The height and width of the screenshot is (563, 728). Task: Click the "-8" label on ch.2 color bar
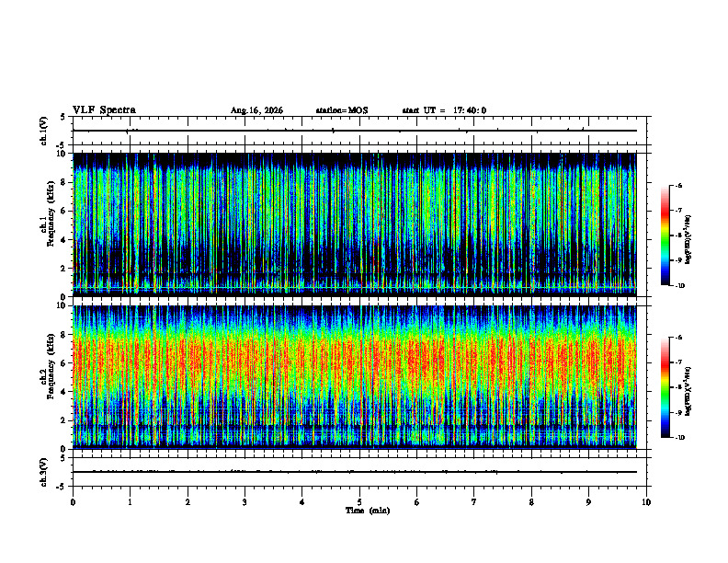678,387
